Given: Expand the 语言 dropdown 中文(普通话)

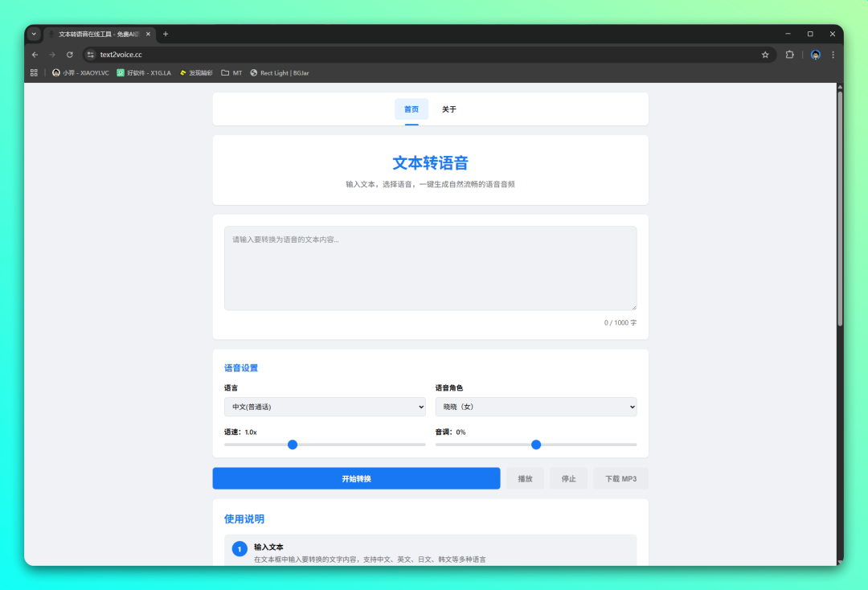Looking at the screenshot, I should [325, 407].
